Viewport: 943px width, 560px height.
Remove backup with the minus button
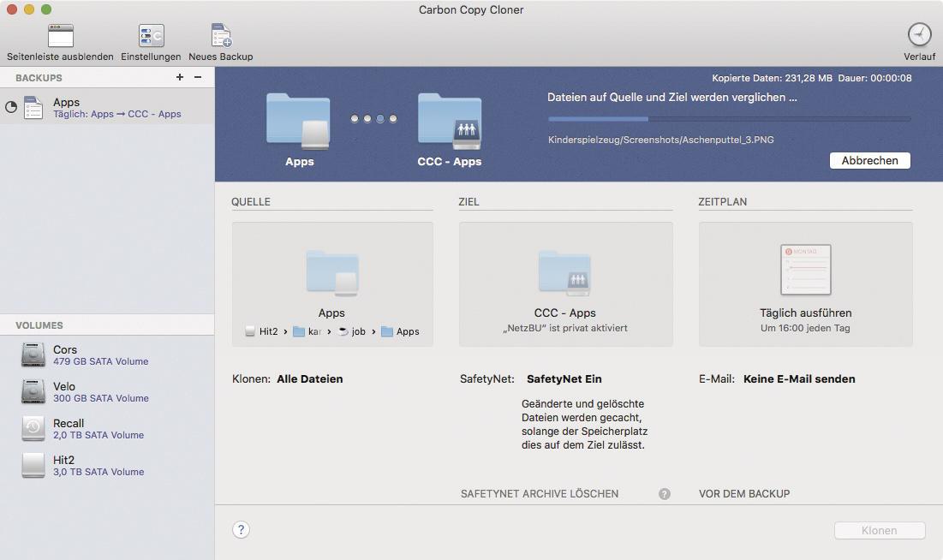pyautogui.click(x=198, y=77)
